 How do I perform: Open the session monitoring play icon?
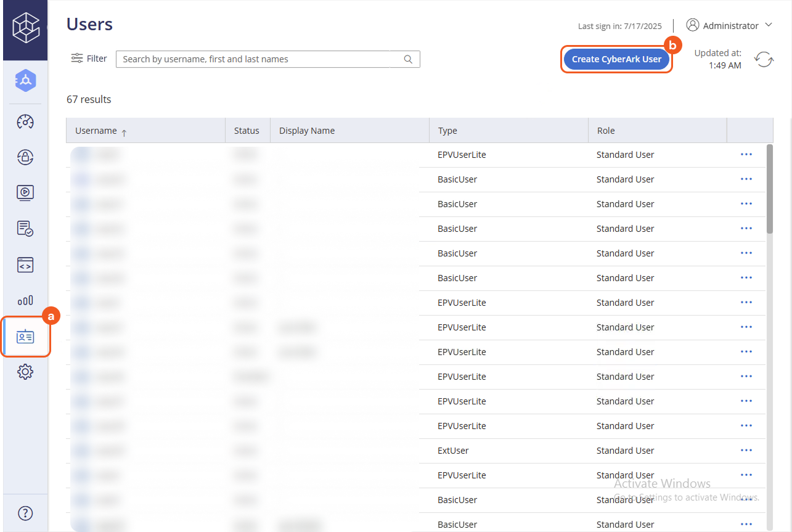click(25, 192)
